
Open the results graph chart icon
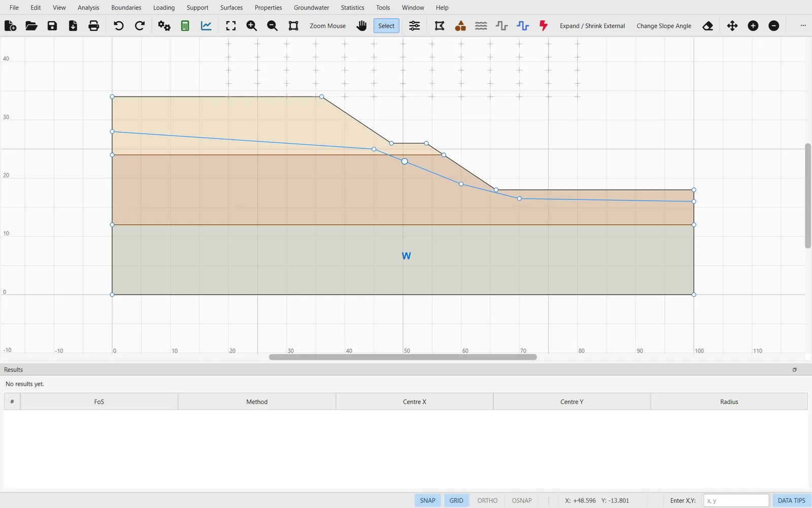pyautogui.click(x=206, y=26)
